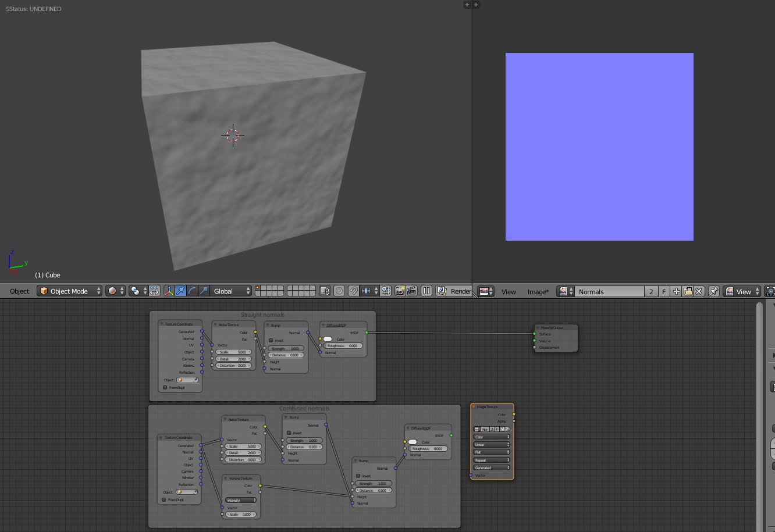Collapse the Material Output node
This screenshot has height=532, width=775.
(538, 328)
